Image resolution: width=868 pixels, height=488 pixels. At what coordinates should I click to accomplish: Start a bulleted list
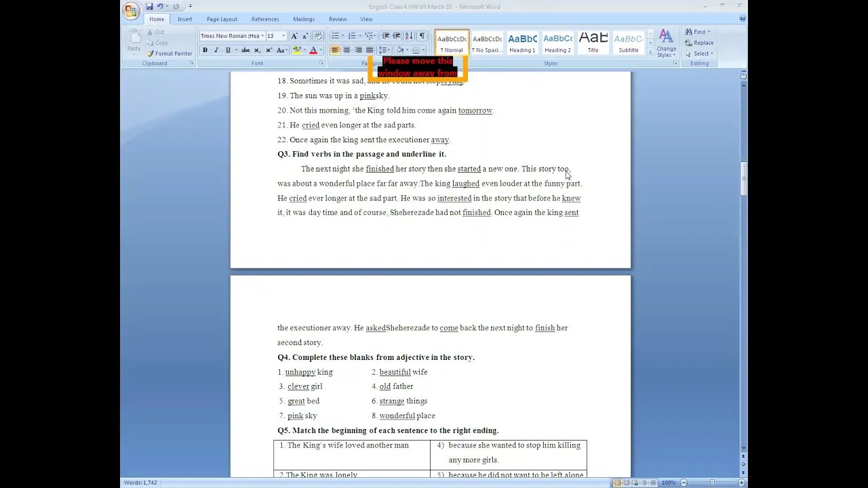pyautogui.click(x=335, y=36)
